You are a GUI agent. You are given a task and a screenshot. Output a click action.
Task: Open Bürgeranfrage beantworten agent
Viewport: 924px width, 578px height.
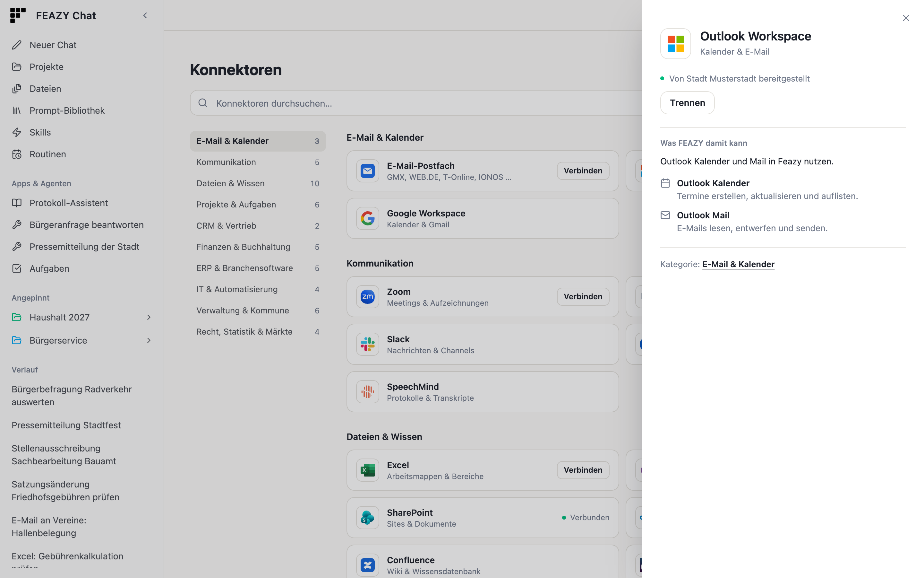coord(82,225)
